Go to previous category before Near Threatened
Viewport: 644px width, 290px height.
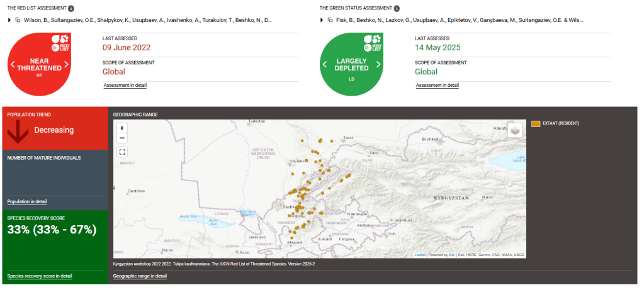click(x=12, y=64)
